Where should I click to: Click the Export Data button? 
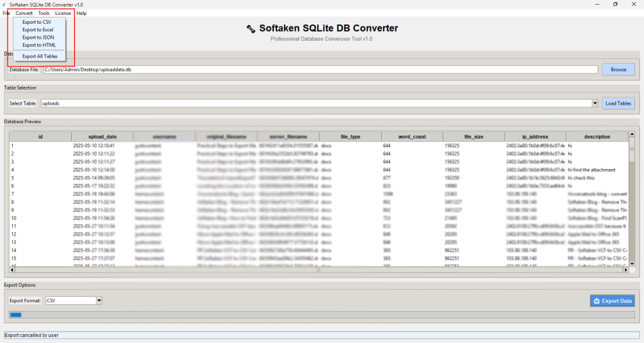coord(612,301)
